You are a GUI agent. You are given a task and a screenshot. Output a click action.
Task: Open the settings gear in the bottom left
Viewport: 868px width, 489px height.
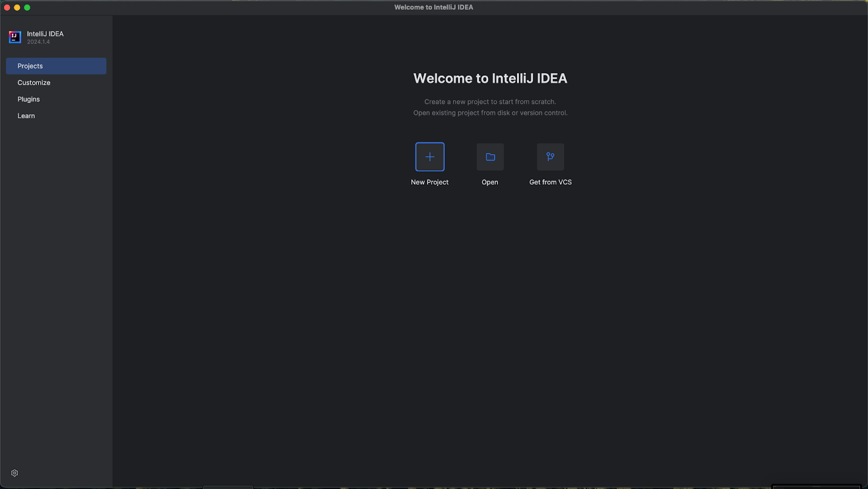(14, 473)
